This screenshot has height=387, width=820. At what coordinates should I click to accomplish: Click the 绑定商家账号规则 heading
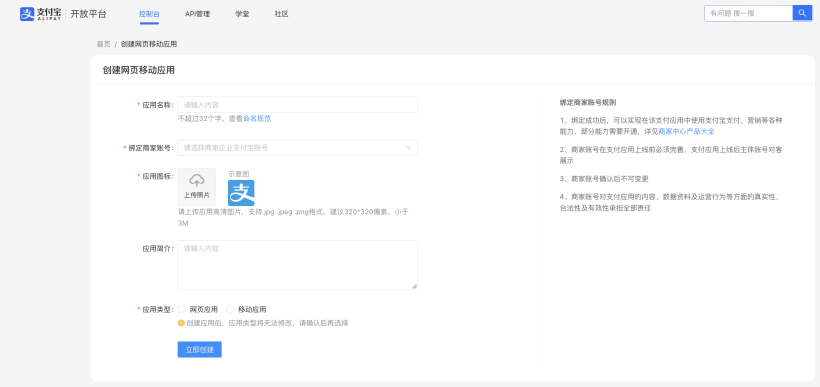(x=588, y=103)
